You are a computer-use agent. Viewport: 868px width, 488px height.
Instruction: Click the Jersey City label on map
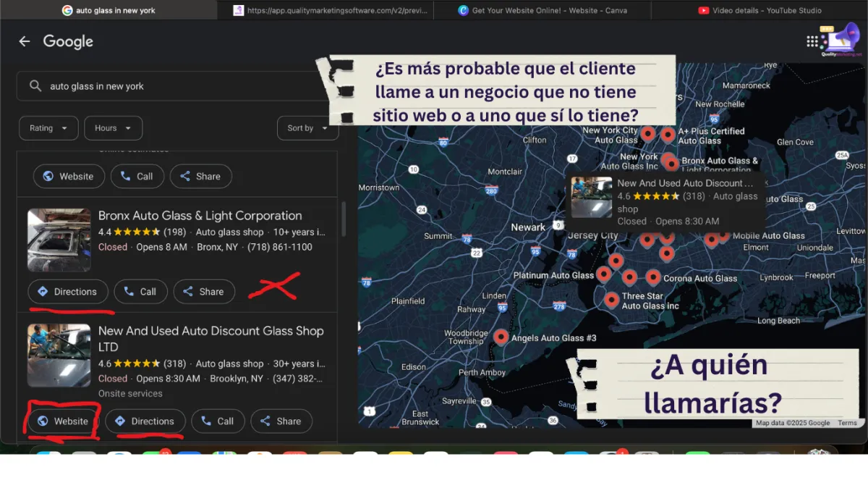pos(593,235)
